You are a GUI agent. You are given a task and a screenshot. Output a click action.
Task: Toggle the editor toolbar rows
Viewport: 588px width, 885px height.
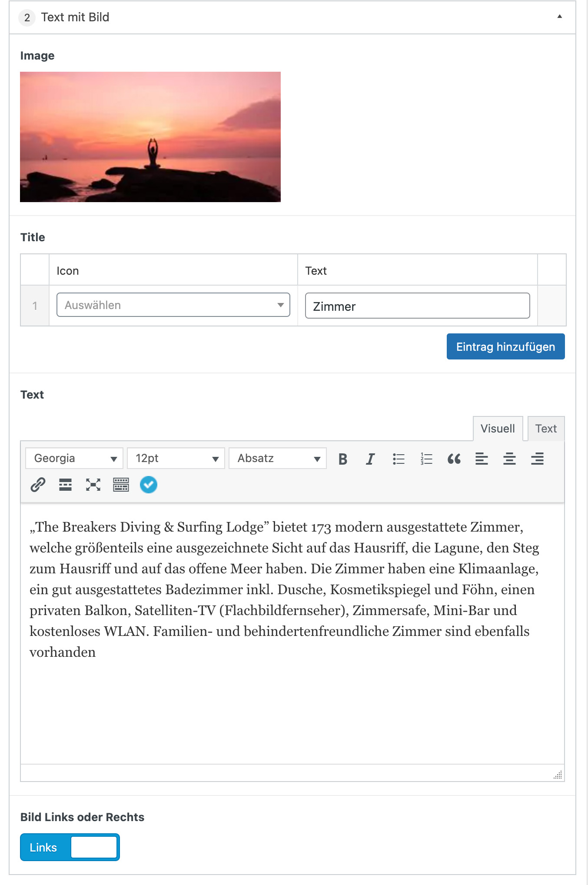tap(121, 485)
